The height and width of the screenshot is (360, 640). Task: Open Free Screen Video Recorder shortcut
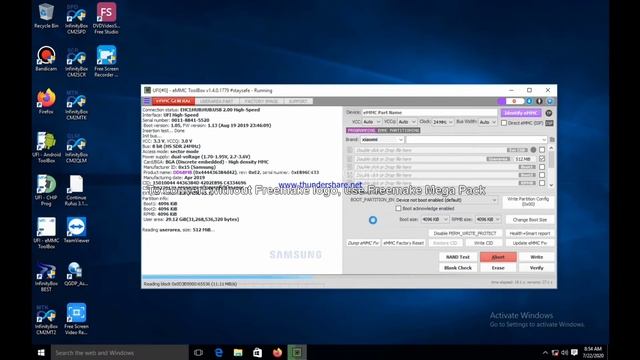coord(76,320)
